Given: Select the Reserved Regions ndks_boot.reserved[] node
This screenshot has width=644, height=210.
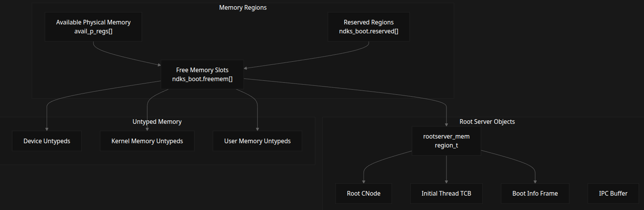Looking at the screenshot, I should click(368, 27).
